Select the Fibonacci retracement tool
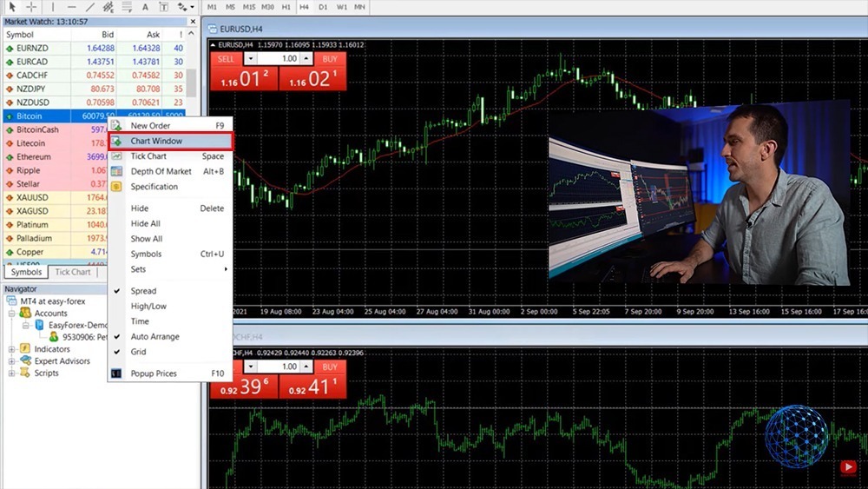 pyautogui.click(x=127, y=7)
